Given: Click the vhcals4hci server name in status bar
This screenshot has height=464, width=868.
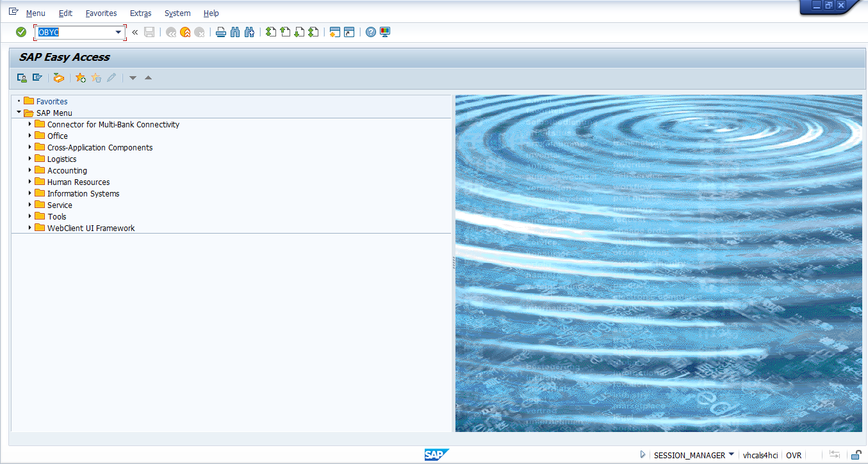Looking at the screenshot, I should (x=760, y=455).
